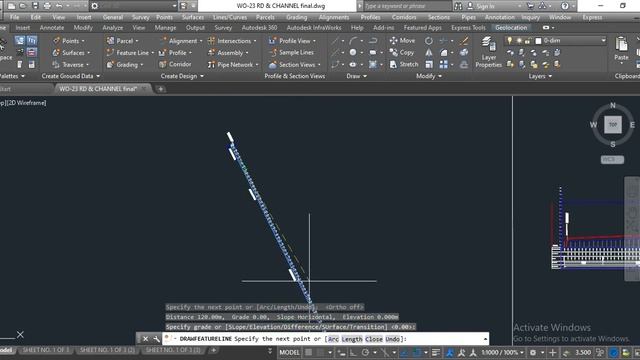Click the Move tool
The image size is (640, 360).
[402, 40]
